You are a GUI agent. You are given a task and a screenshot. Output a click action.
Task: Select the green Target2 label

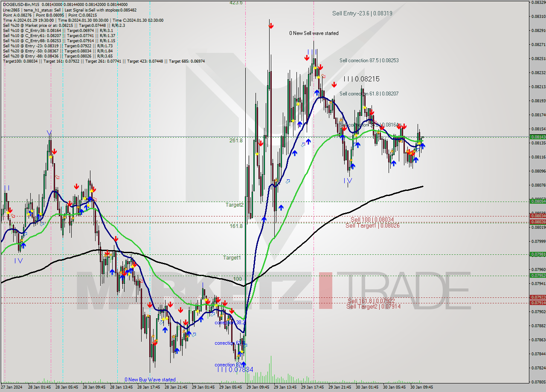click(x=235, y=205)
